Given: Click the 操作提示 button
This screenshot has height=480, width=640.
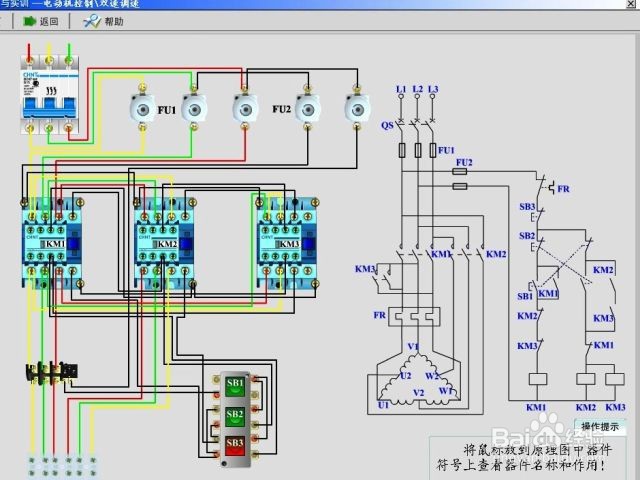Looking at the screenshot, I should point(600,427).
